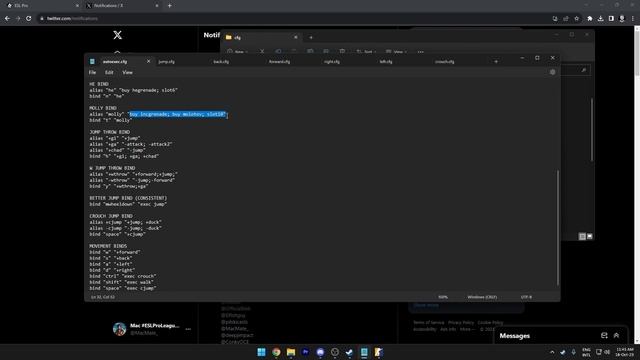This screenshot has width=640, height=360.
Task: Open the View menu in Notepad
Action: coord(127,72)
